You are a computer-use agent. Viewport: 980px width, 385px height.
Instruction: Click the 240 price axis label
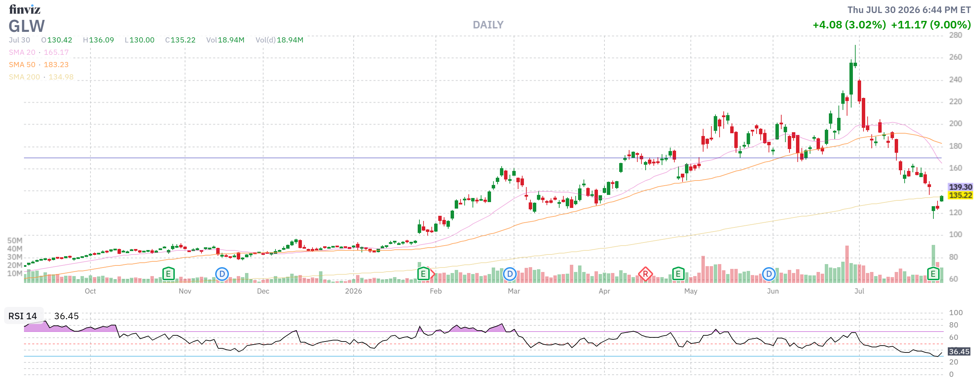(955, 79)
